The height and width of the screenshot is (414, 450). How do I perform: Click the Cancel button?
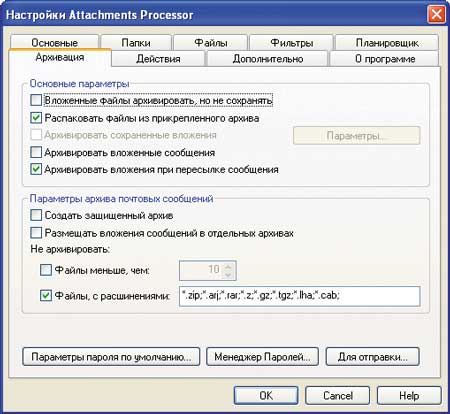(338, 396)
